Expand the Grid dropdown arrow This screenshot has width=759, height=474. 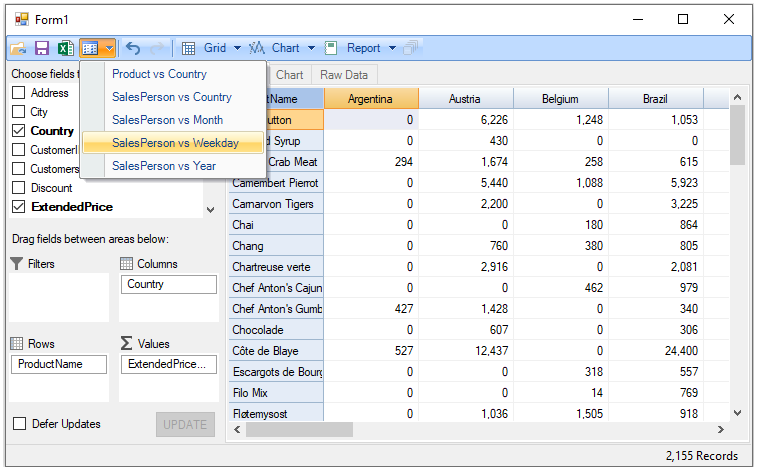tap(237, 48)
